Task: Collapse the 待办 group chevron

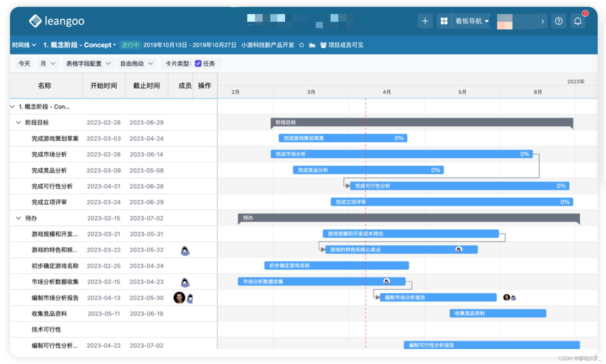Action: (x=18, y=218)
